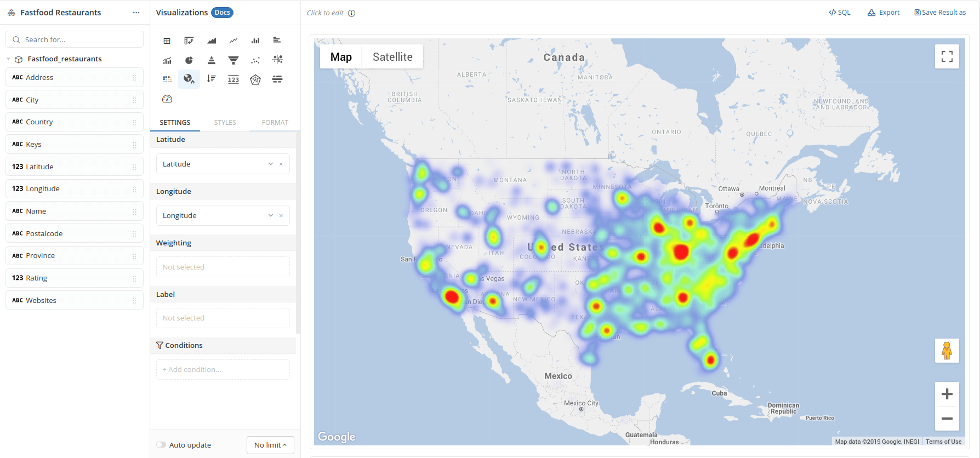
Task: Click the settings panel vertical scrollbar
Action: click(298, 233)
